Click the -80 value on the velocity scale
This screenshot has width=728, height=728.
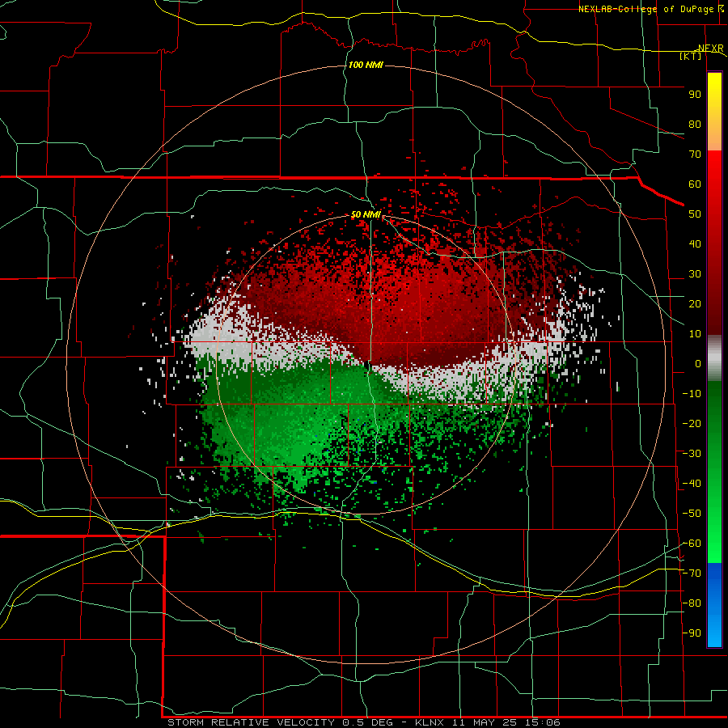[692, 603]
